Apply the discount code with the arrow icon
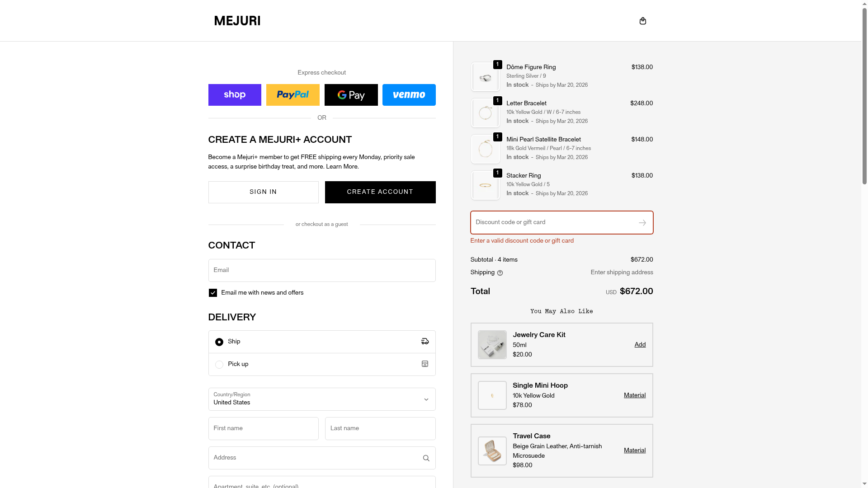Image resolution: width=868 pixels, height=488 pixels. click(642, 223)
